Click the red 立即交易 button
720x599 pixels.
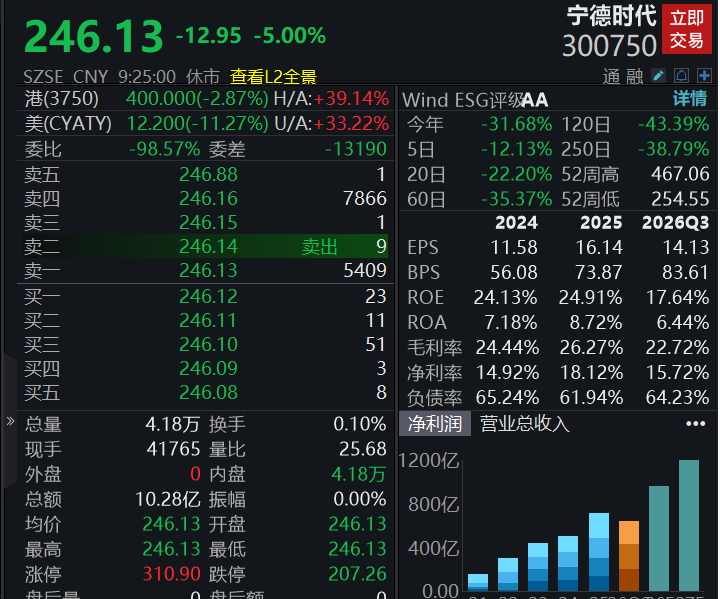[x=686, y=29]
